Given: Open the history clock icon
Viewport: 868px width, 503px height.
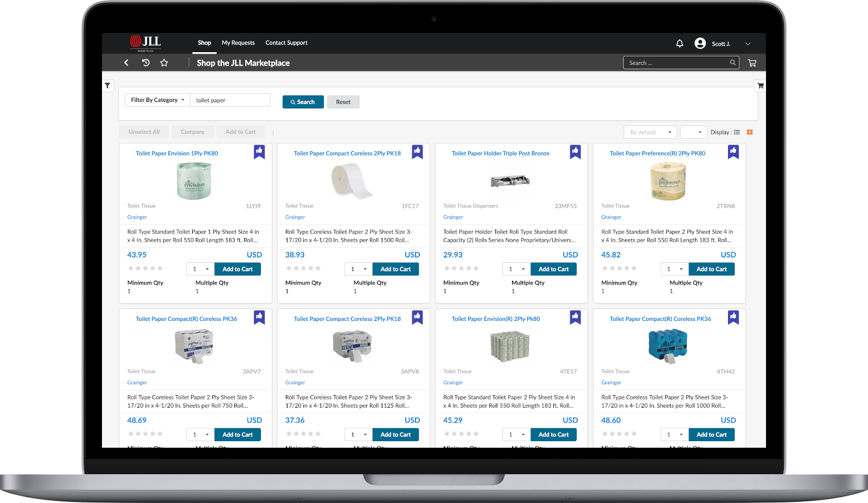Looking at the screenshot, I should point(146,63).
